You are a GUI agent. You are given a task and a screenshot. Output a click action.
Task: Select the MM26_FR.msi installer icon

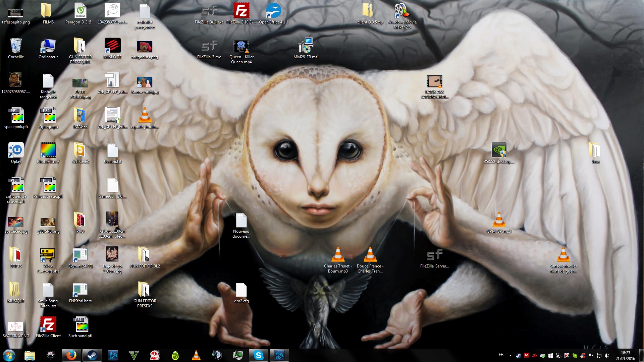click(306, 49)
